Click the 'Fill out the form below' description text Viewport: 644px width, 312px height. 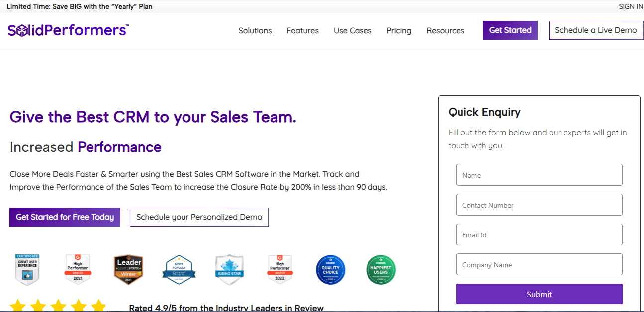[538, 139]
